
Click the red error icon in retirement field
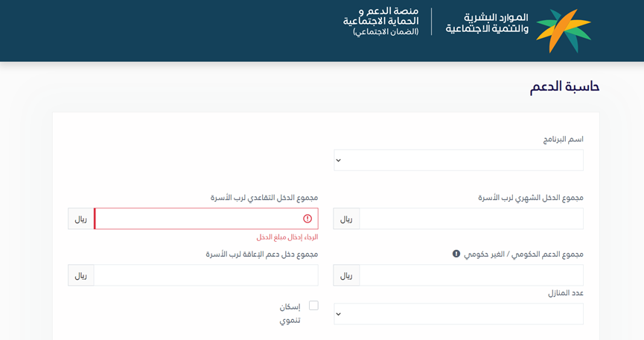click(307, 219)
